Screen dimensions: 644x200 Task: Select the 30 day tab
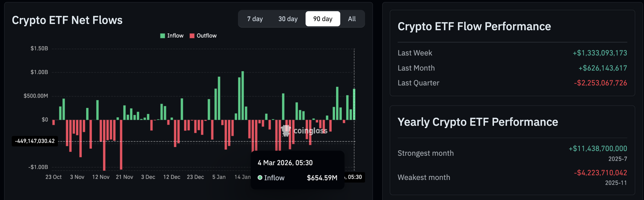(x=288, y=19)
